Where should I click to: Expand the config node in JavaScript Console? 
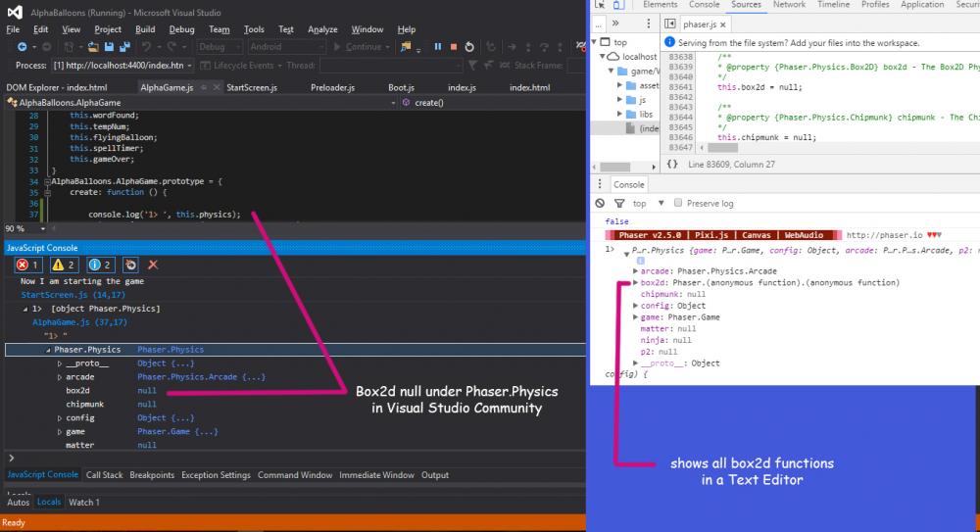point(60,418)
